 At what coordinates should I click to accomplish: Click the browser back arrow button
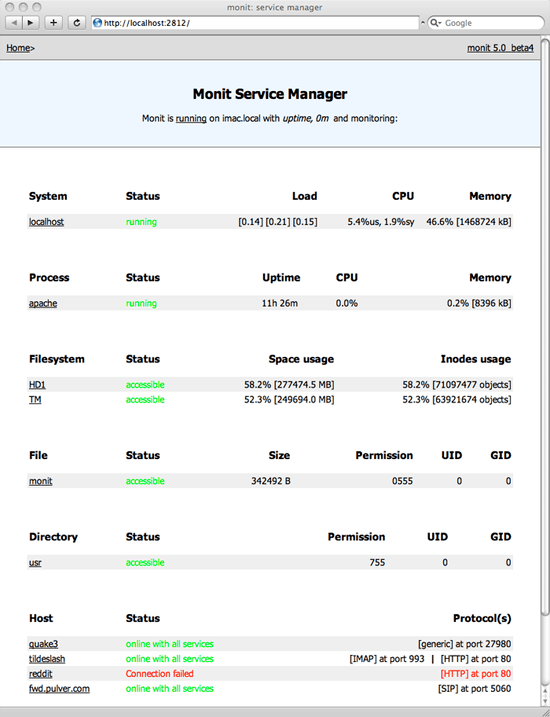click(x=14, y=22)
